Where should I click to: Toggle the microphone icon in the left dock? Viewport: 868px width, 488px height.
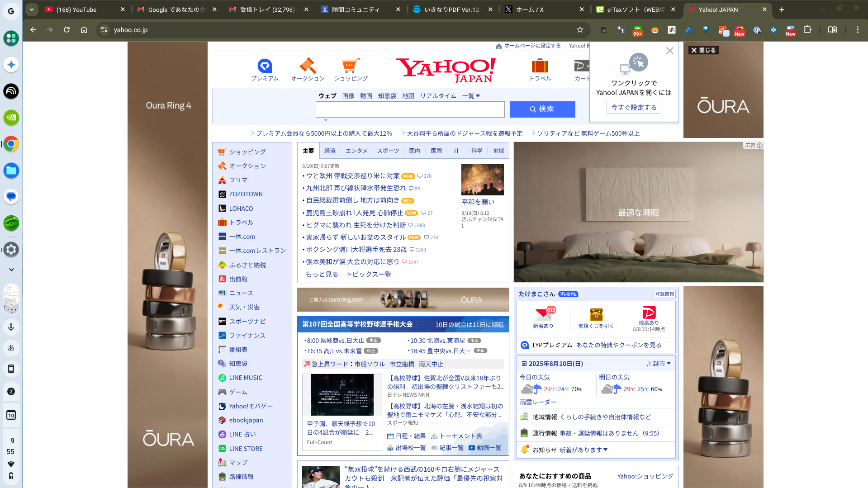click(11, 327)
